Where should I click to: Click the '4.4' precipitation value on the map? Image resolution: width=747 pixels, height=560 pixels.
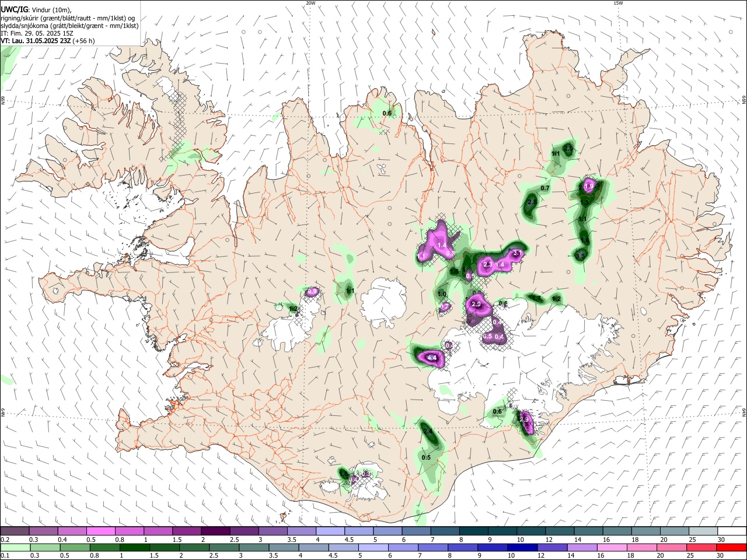(x=432, y=358)
